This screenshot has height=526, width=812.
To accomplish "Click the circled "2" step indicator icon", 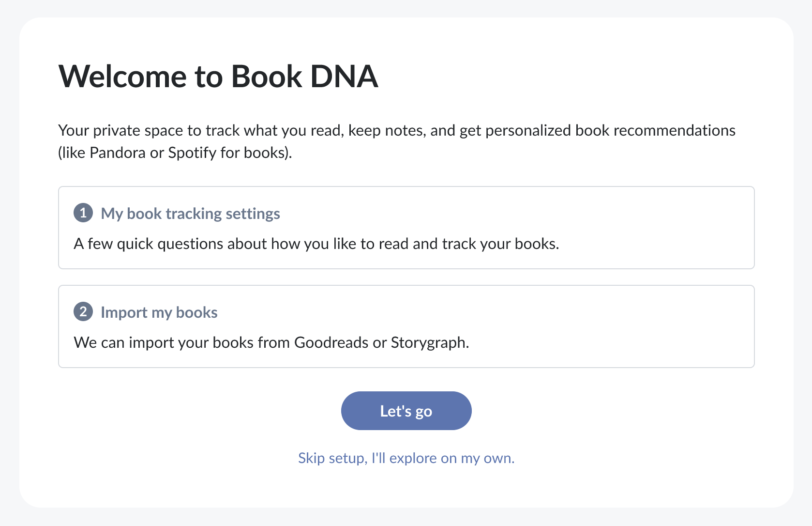I will (83, 312).
